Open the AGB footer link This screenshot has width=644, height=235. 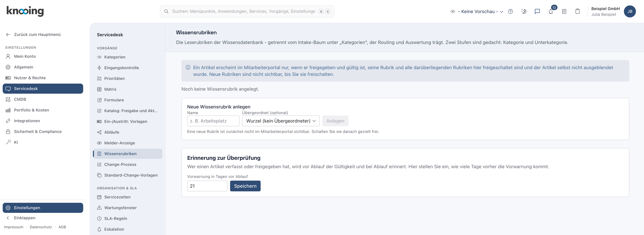click(x=62, y=227)
